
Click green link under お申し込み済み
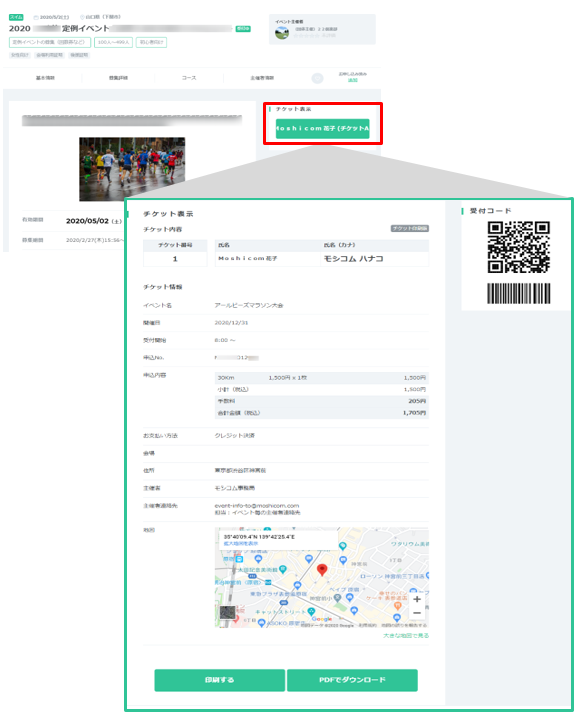tap(353, 80)
